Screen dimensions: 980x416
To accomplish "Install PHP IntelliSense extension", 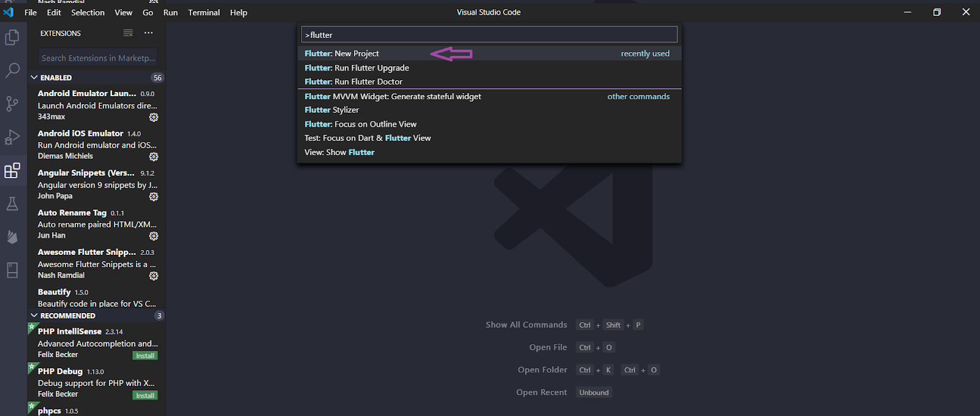I will tap(145, 355).
